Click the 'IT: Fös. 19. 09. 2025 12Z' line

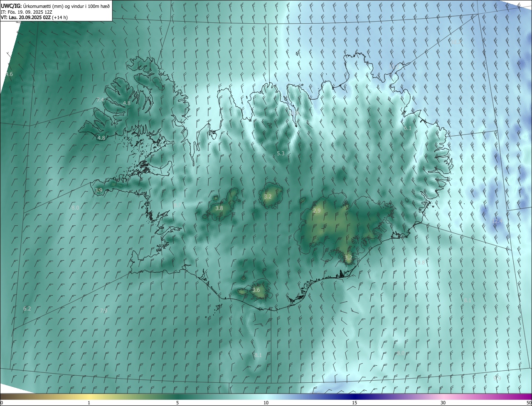27,12
